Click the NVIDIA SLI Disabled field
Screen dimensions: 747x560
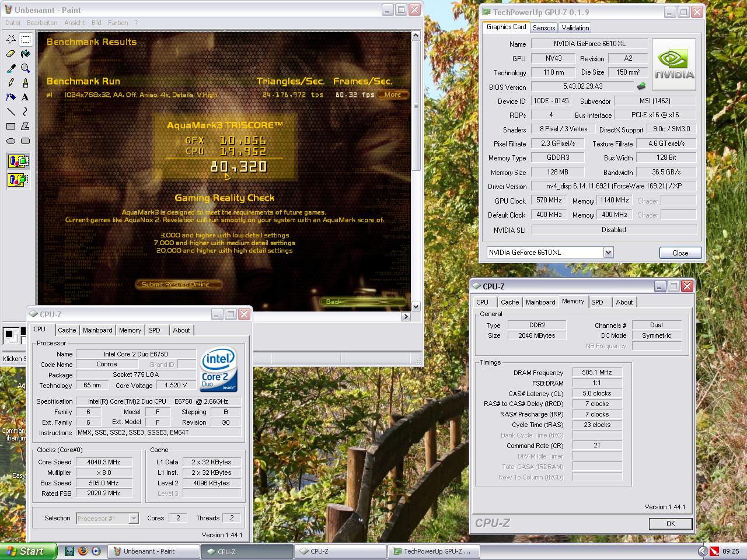[613, 230]
